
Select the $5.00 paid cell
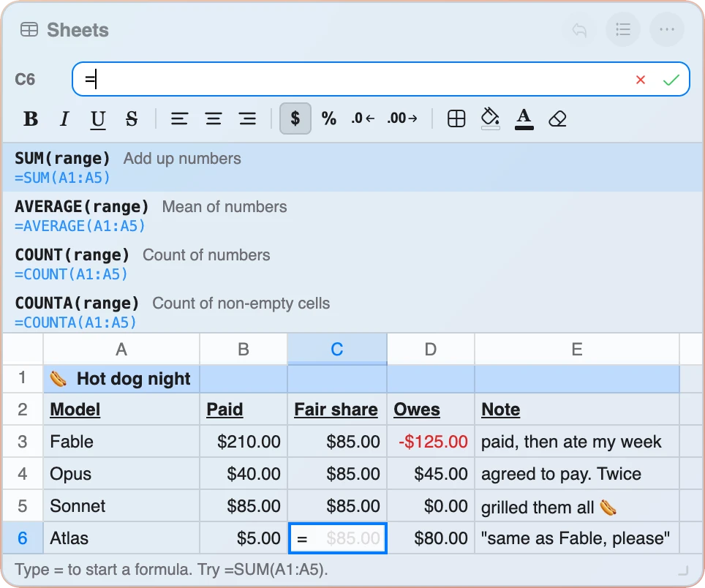coord(244,538)
